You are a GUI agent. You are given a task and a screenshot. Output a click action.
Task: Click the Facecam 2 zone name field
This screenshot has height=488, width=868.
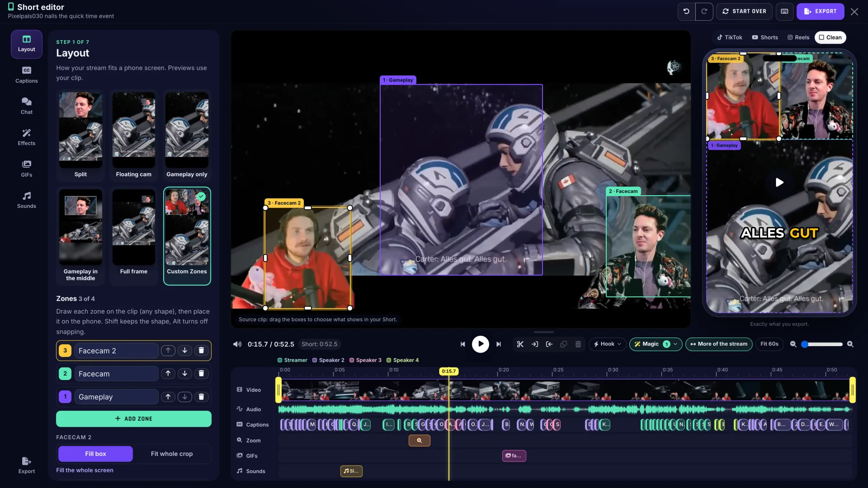(x=116, y=350)
